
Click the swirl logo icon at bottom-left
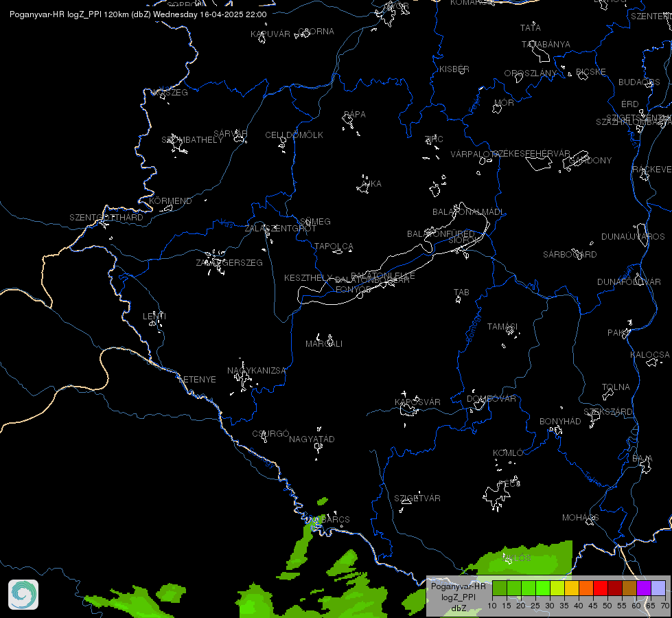pos(23,595)
